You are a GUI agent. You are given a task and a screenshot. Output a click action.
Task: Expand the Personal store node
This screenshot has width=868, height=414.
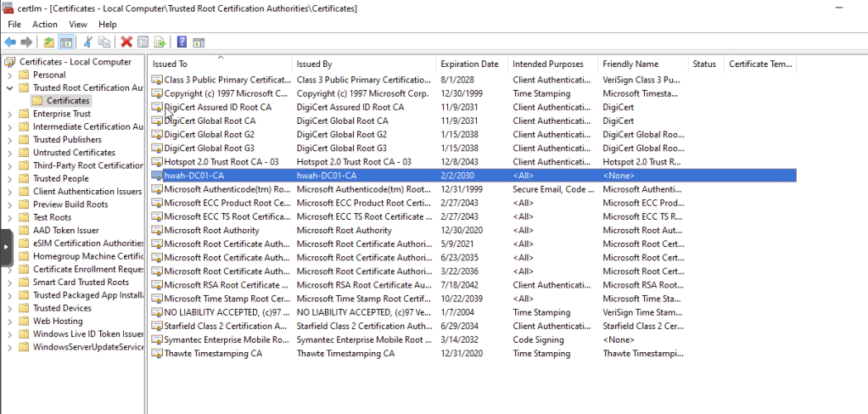8,75
